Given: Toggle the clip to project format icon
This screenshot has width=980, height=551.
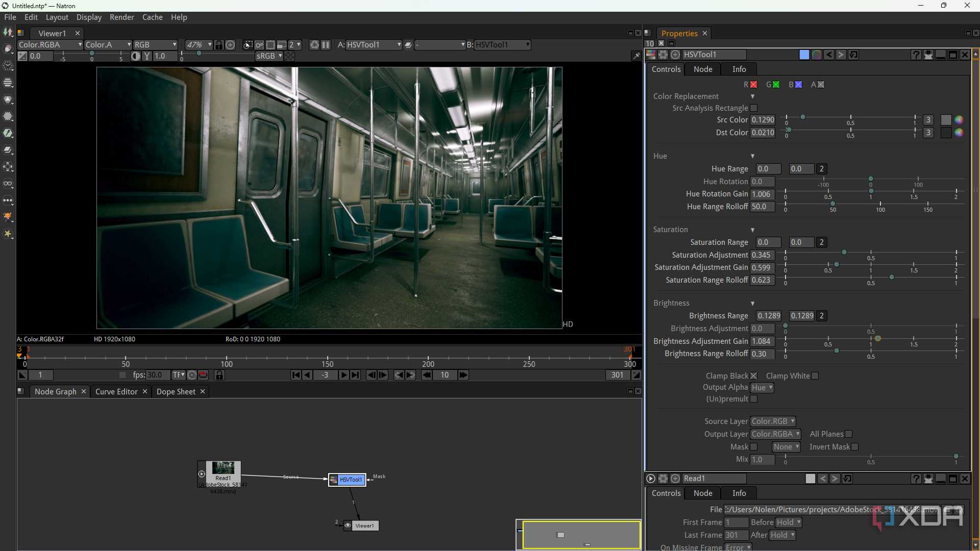Looking at the screenshot, I should click(248, 45).
